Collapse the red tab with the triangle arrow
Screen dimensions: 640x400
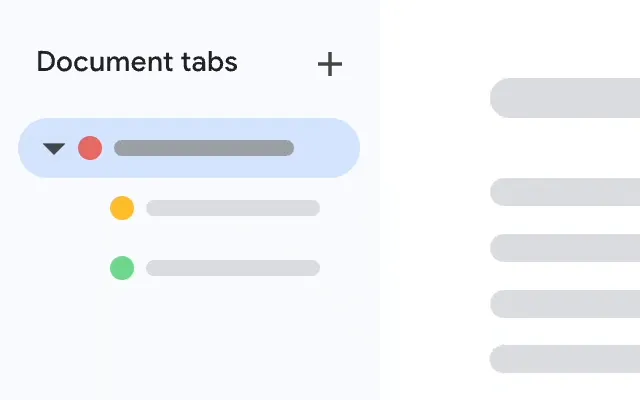[54, 149]
